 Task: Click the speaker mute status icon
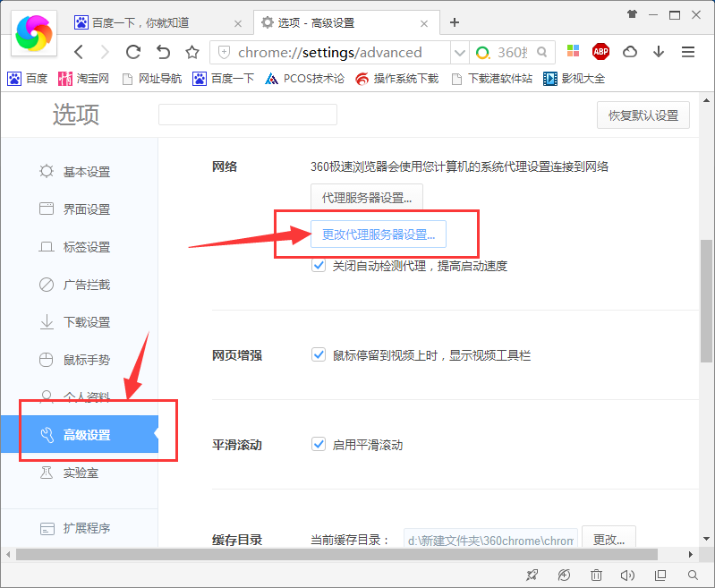point(627,575)
